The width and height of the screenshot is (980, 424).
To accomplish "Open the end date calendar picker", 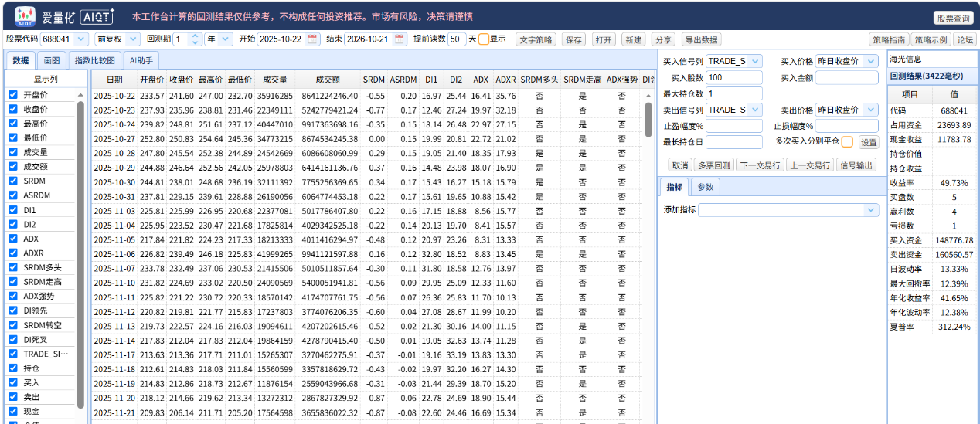I will pos(400,39).
